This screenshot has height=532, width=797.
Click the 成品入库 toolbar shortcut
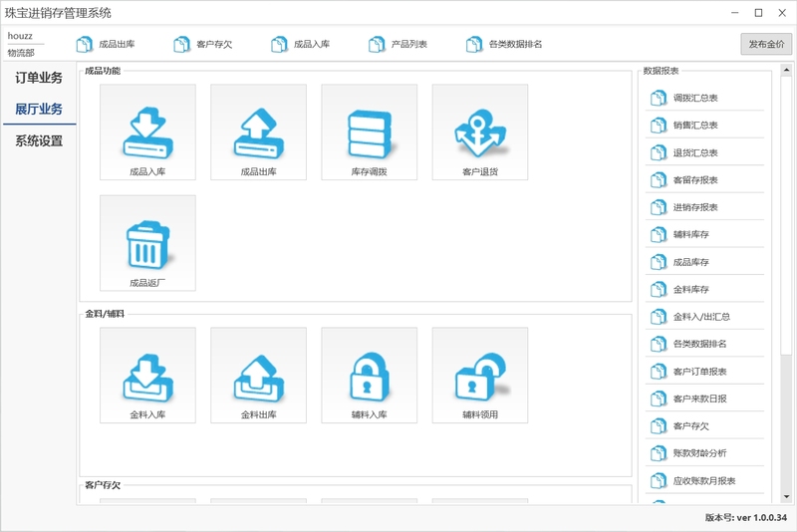(x=301, y=44)
